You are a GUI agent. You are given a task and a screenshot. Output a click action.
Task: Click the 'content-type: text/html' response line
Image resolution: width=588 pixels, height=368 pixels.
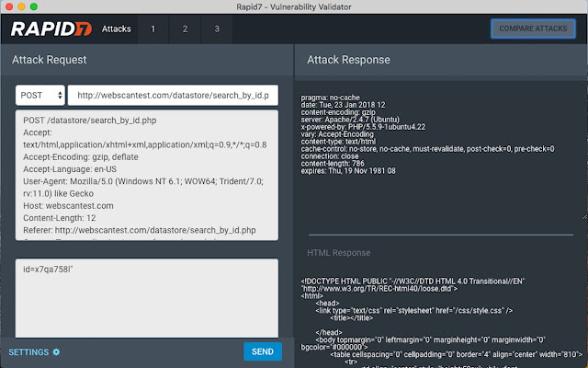(338, 142)
